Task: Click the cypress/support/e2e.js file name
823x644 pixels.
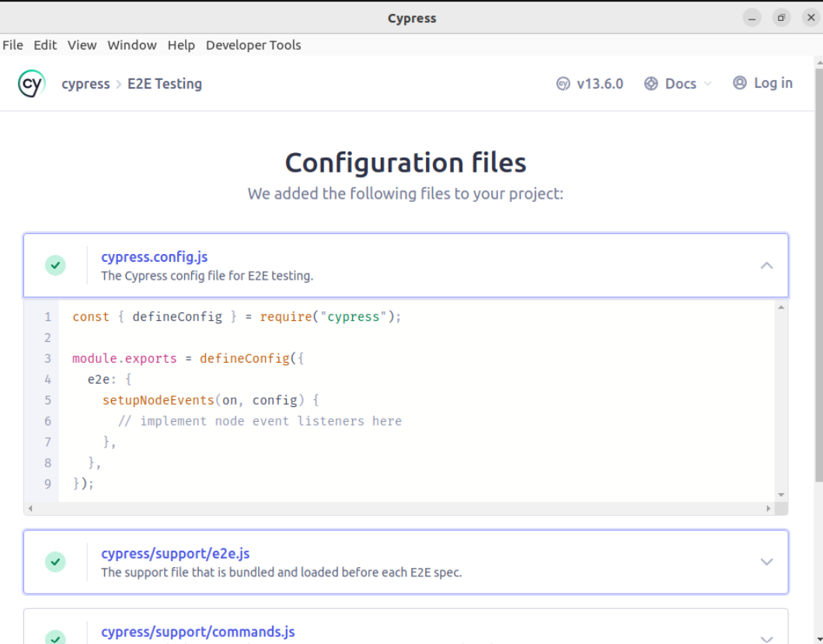Action: (175, 554)
